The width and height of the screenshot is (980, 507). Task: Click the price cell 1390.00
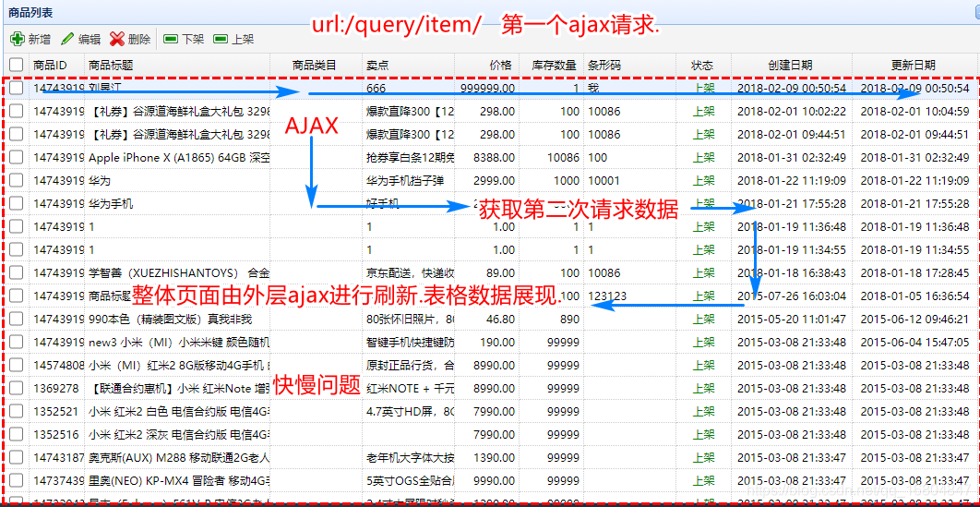(494, 458)
